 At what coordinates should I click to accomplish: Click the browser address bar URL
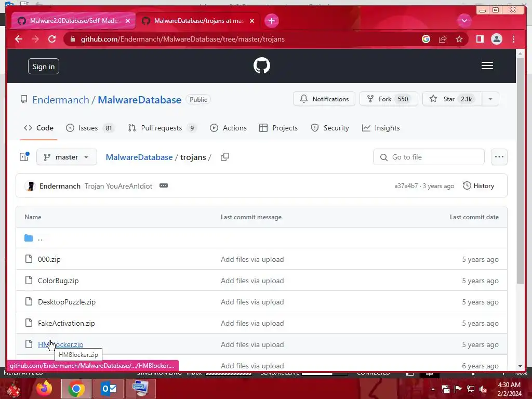(x=182, y=39)
